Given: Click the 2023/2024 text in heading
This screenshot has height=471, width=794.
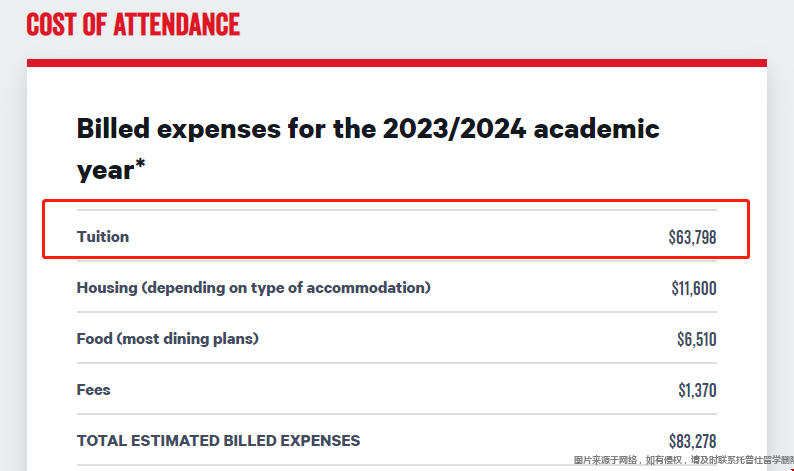Looking at the screenshot, I should [x=454, y=129].
